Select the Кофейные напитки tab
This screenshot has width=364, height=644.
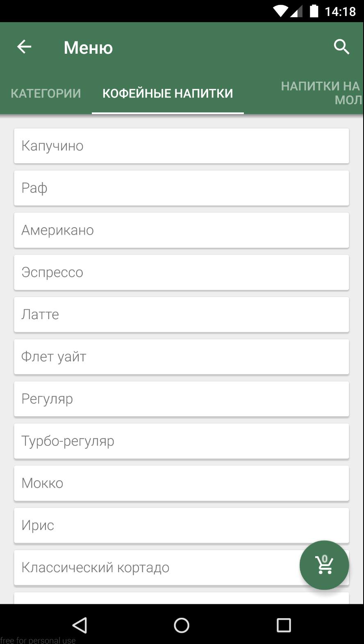coord(168,93)
